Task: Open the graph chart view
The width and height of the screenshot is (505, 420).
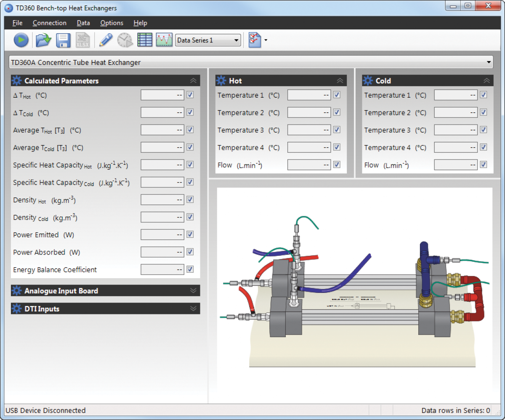Action: 164,40
